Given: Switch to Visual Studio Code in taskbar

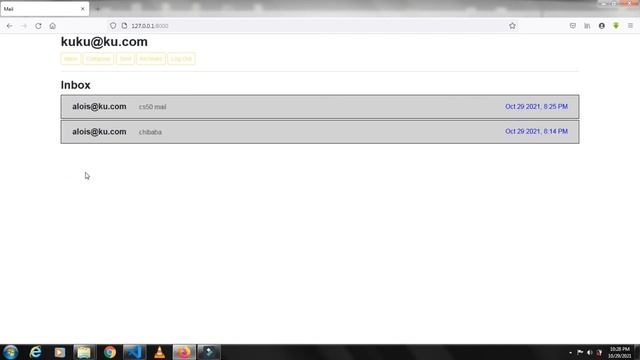Looking at the screenshot, I should pos(134,352).
